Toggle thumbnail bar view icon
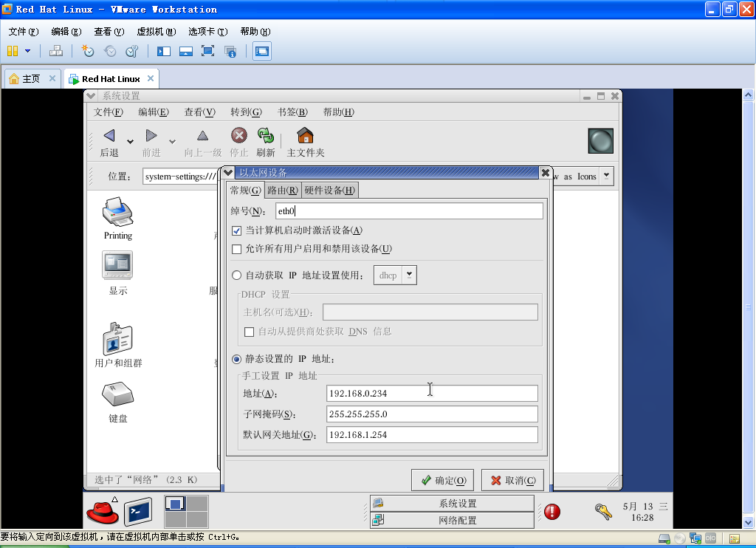Screen dimensions: 756x548 click(186, 51)
